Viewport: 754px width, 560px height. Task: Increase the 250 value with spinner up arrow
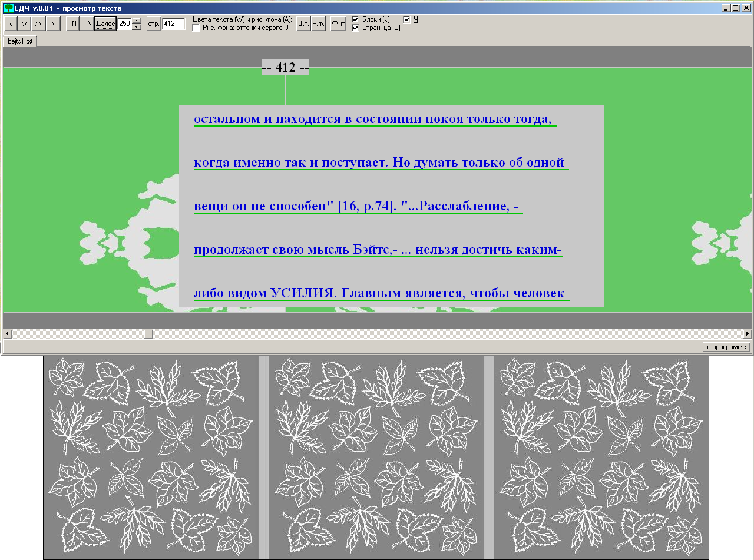137,21
